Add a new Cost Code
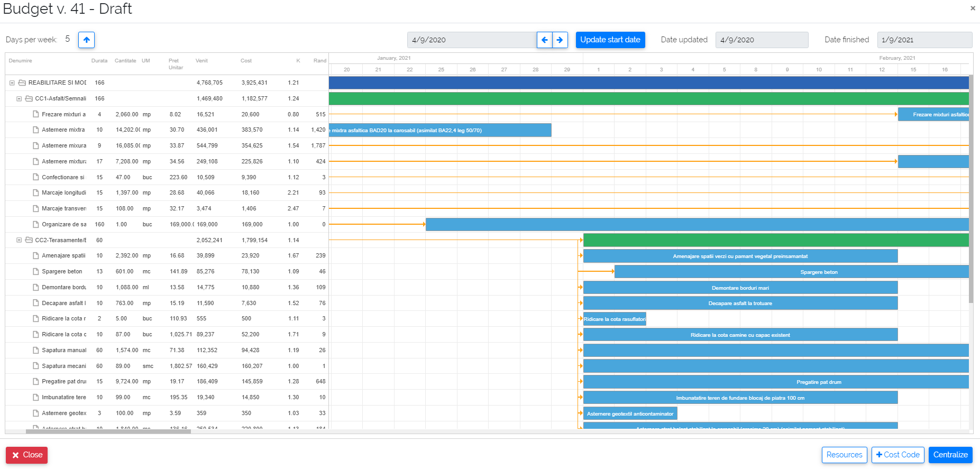The height and width of the screenshot is (469, 980). pos(897,455)
